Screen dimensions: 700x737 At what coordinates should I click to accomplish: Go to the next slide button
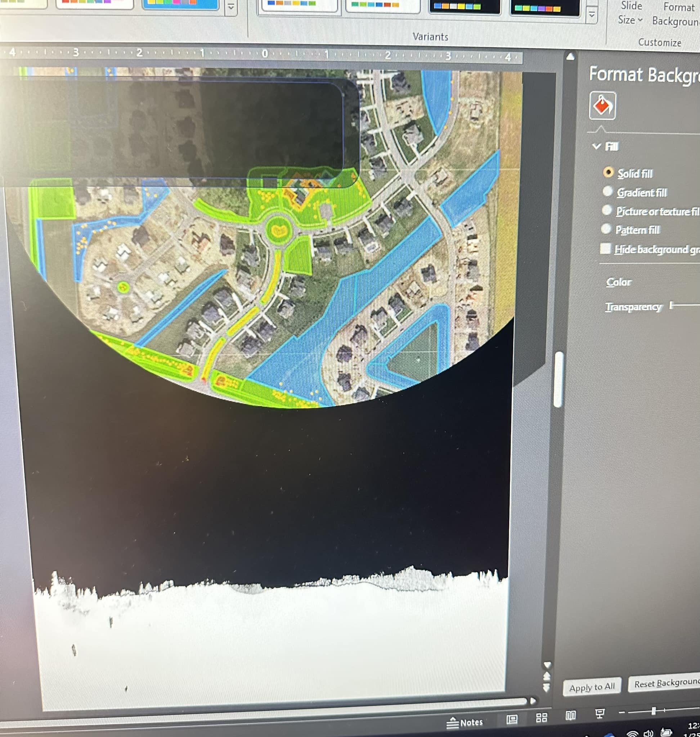[547, 687]
